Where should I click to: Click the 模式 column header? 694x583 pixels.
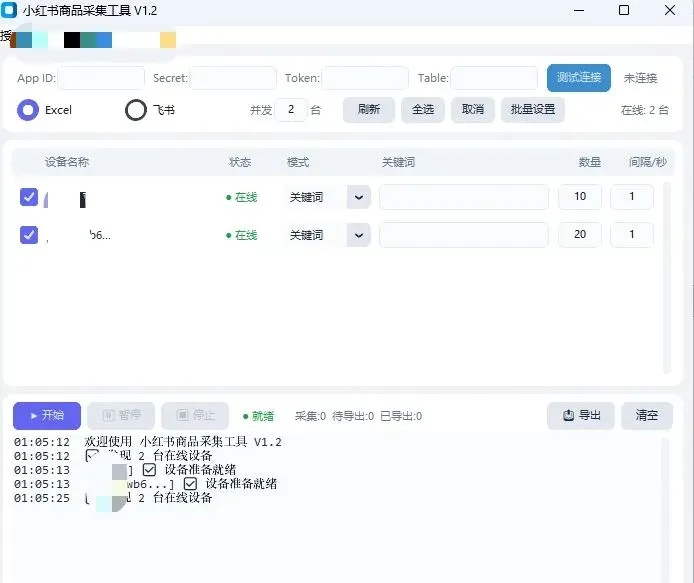coord(298,162)
